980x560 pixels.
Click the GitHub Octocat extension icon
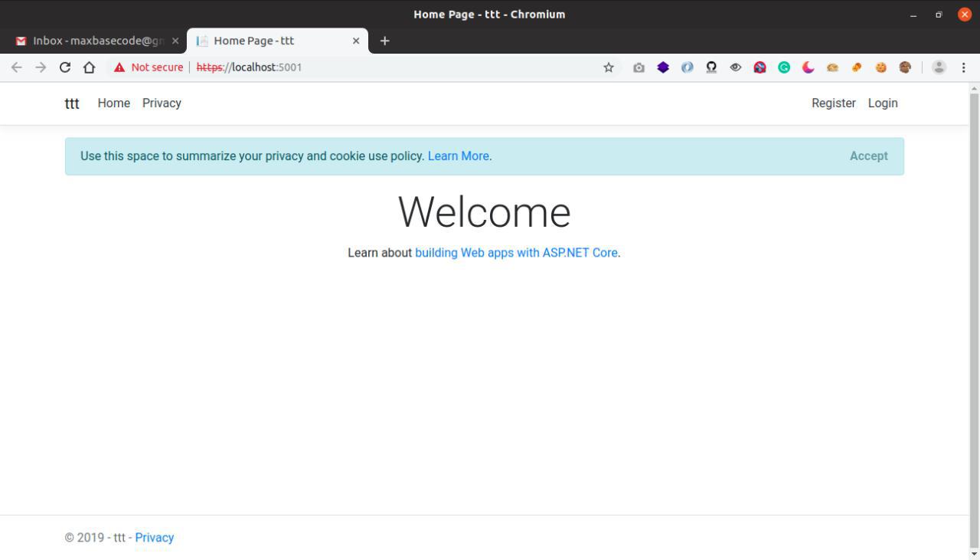pyautogui.click(x=711, y=67)
